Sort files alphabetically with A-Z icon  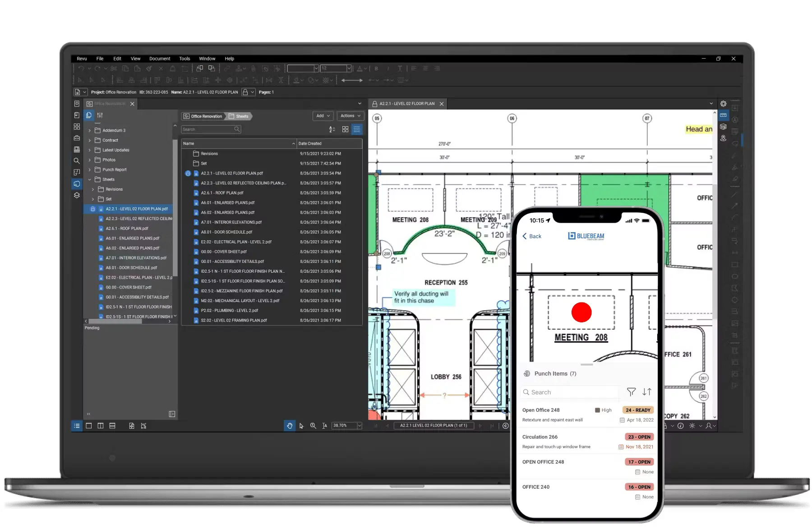coord(332,129)
